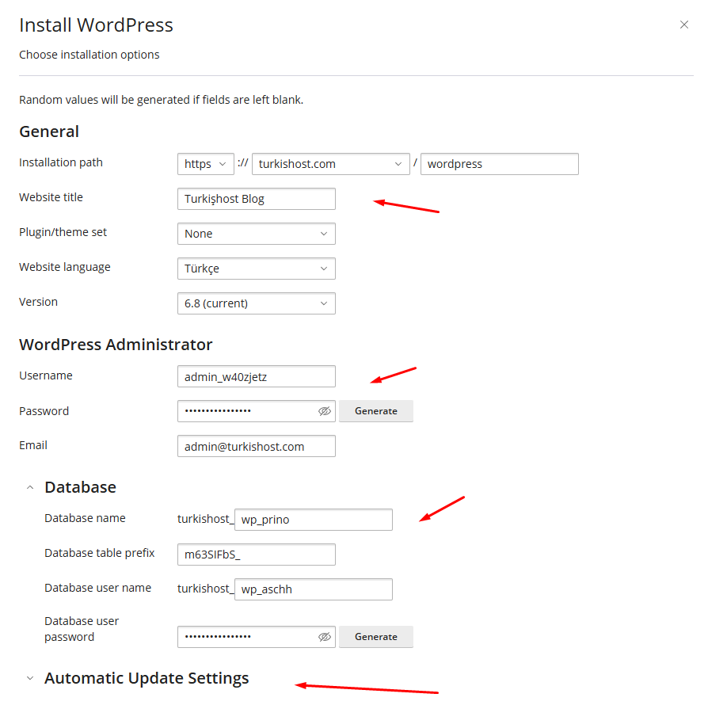Click the 'Website language' label
Screen dimensions: 708x728
(65, 267)
